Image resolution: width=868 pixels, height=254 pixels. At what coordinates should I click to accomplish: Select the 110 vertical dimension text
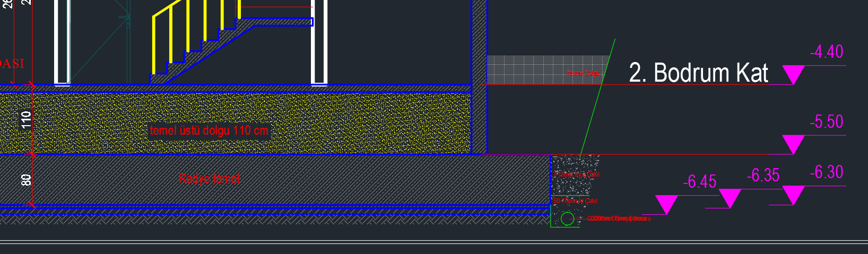[x=26, y=120]
